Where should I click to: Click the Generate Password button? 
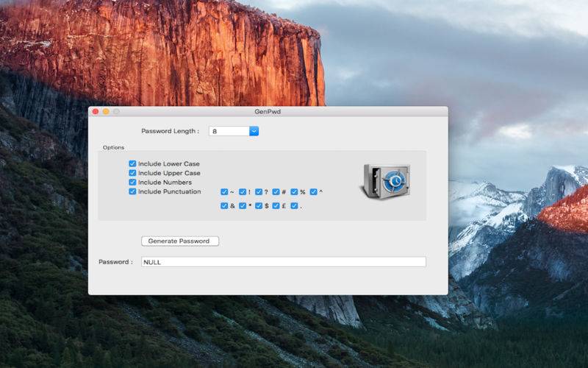(180, 241)
